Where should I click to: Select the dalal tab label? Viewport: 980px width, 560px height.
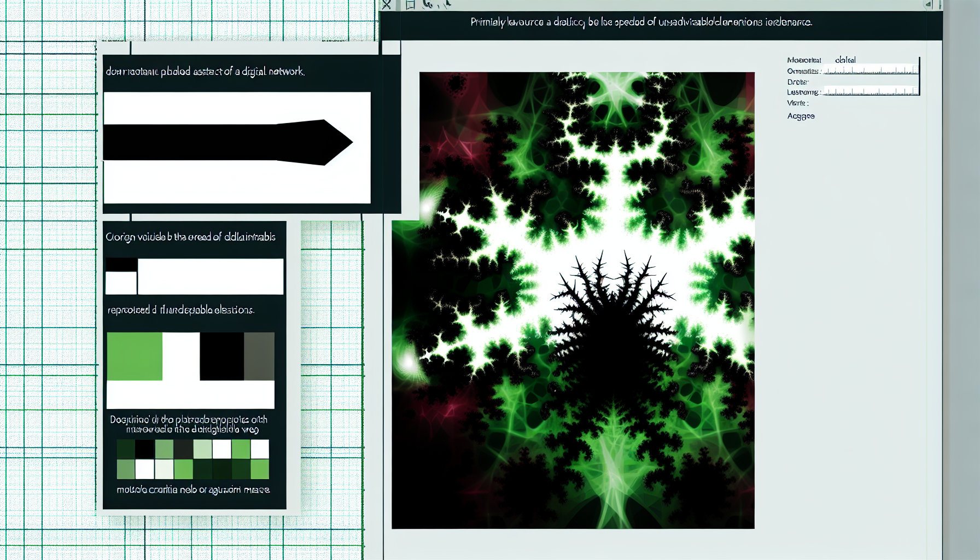[845, 60]
